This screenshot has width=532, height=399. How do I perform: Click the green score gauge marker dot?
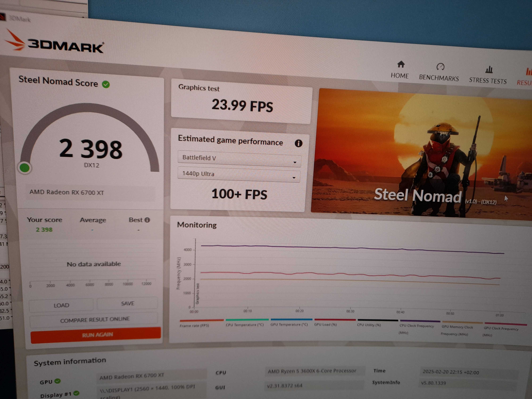click(x=24, y=168)
